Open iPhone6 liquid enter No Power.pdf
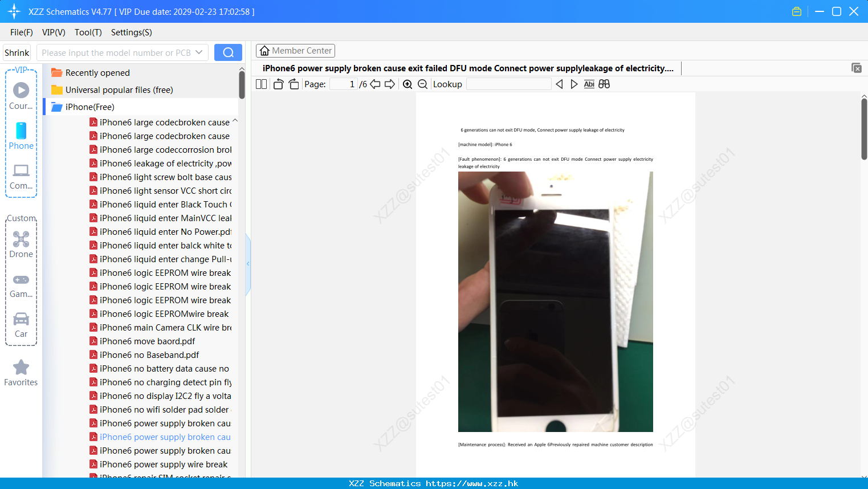Screen dimensions: 868x489 coord(161,232)
